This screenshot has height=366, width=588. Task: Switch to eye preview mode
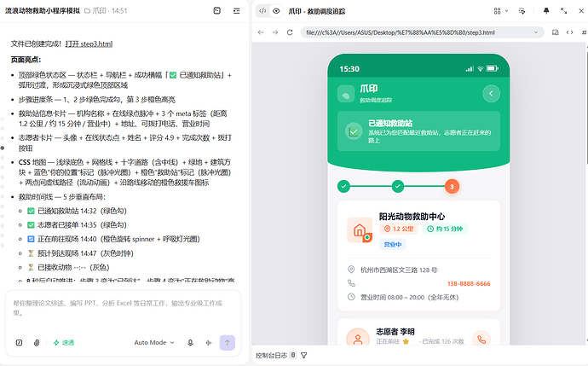coord(276,11)
